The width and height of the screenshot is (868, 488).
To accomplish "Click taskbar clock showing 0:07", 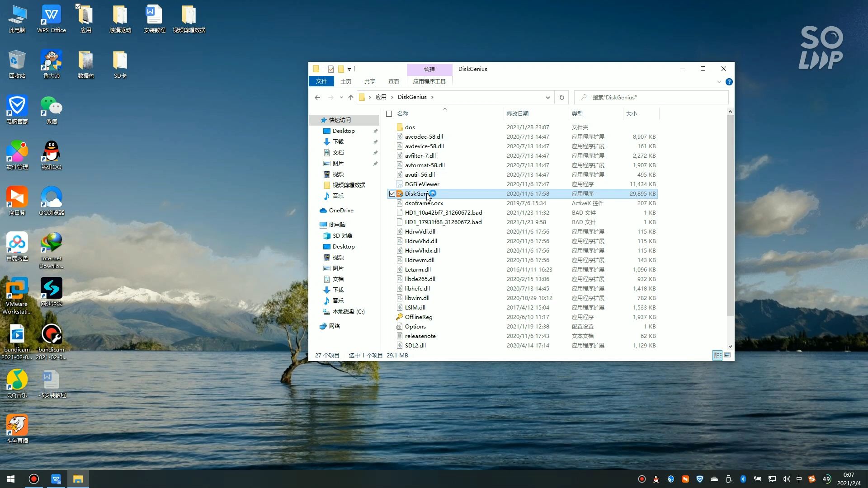I will (x=849, y=479).
